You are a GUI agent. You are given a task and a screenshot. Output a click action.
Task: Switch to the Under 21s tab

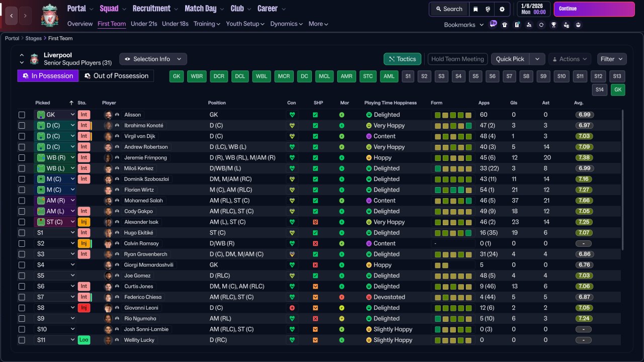(x=144, y=24)
